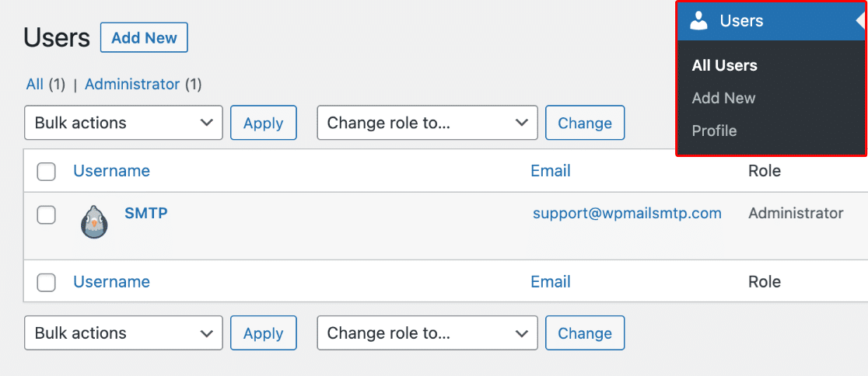The width and height of the screenshot is (868, 376).
Task: Expand the bottom Bulk actions dropdown
Action: (x=124, y=332)
